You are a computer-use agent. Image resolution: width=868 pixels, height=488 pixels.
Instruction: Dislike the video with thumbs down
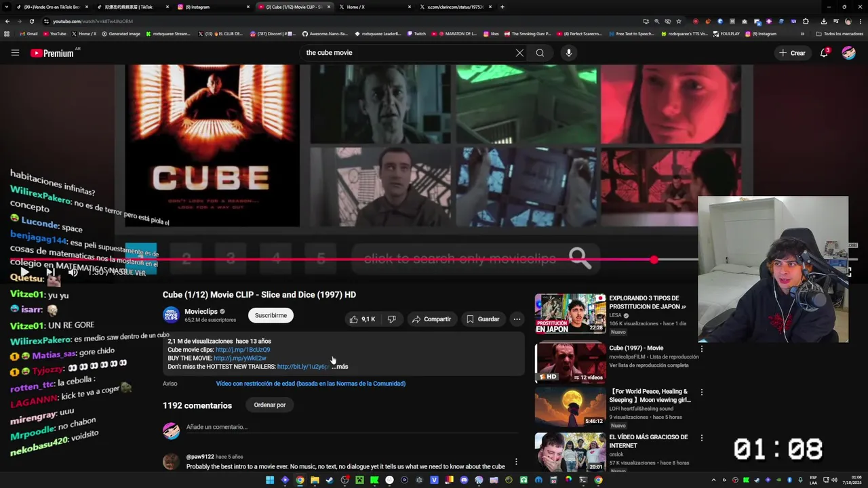(x=392, y=319)
